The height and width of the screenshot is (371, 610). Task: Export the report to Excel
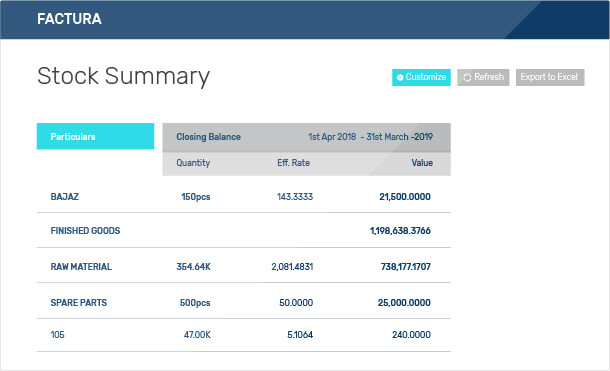point(550,77)
